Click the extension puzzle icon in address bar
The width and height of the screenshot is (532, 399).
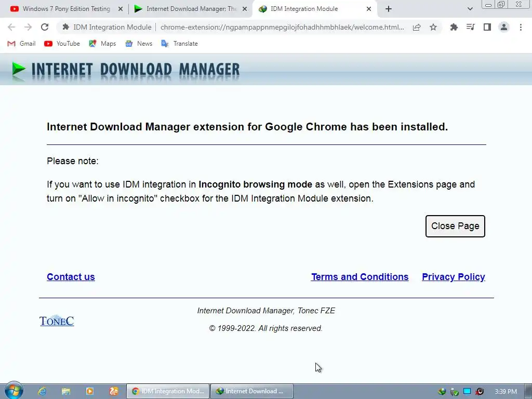66,27
